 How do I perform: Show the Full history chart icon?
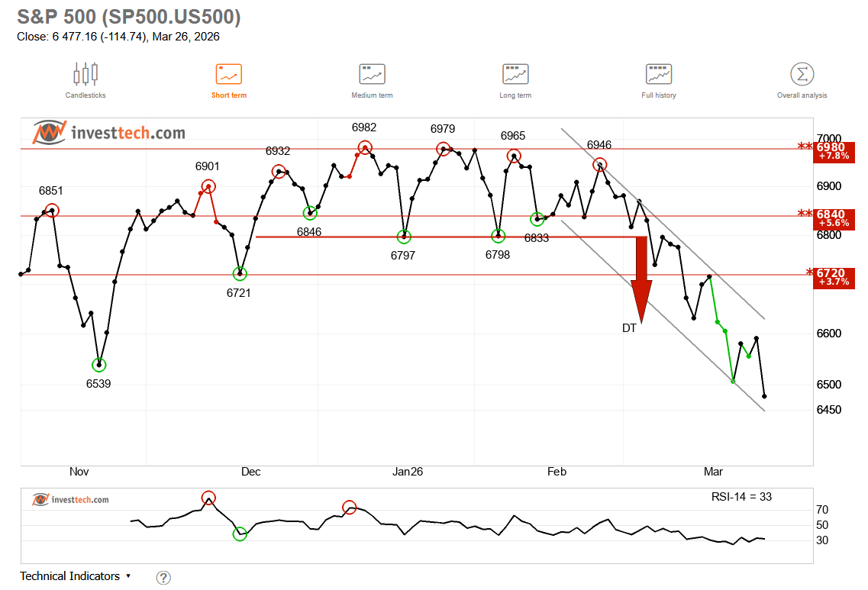tap(658, 74)
